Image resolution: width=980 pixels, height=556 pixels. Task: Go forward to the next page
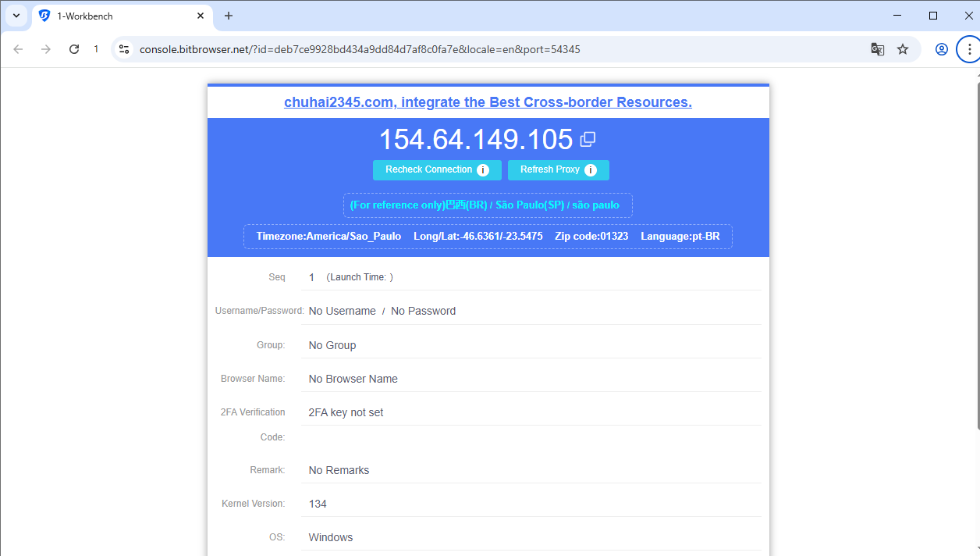click(x=46, y=49)
